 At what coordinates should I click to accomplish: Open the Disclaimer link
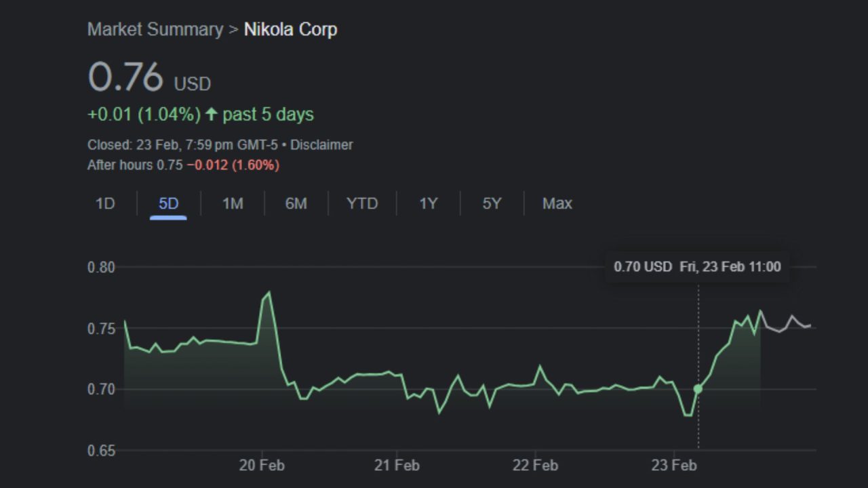[321, 145]
